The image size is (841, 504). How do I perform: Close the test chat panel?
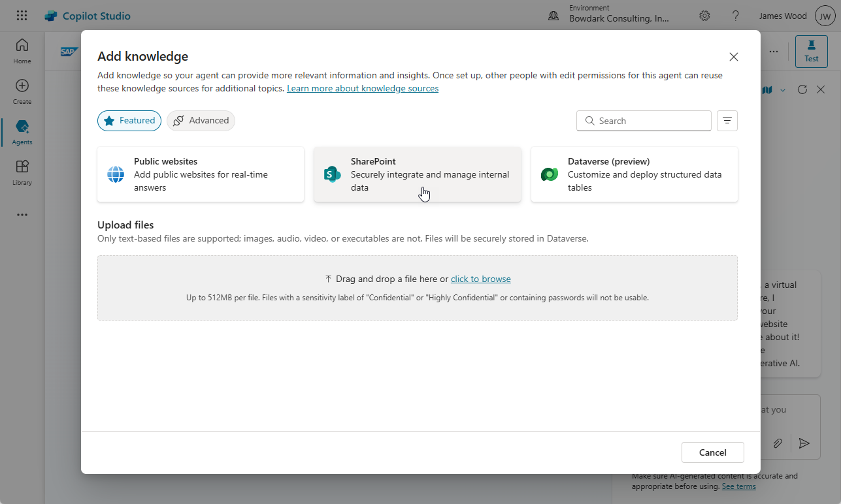821,89
